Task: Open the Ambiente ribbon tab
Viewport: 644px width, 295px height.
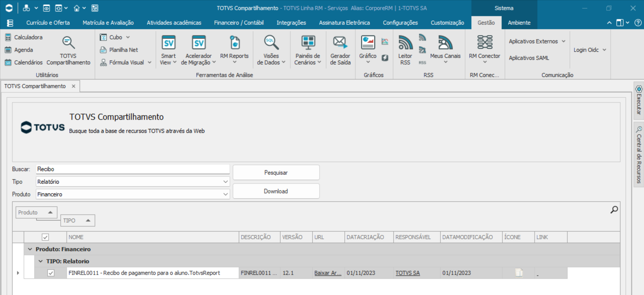Action: (x=519, y=23)
